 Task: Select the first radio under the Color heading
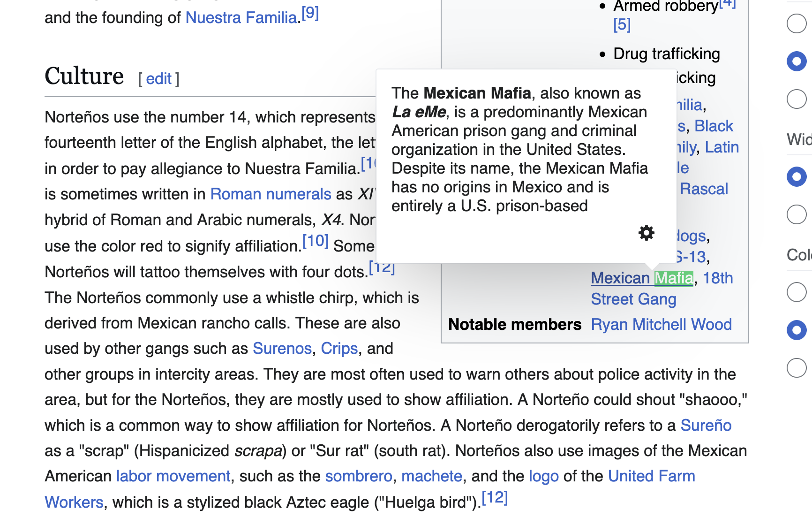pos(797,292)
